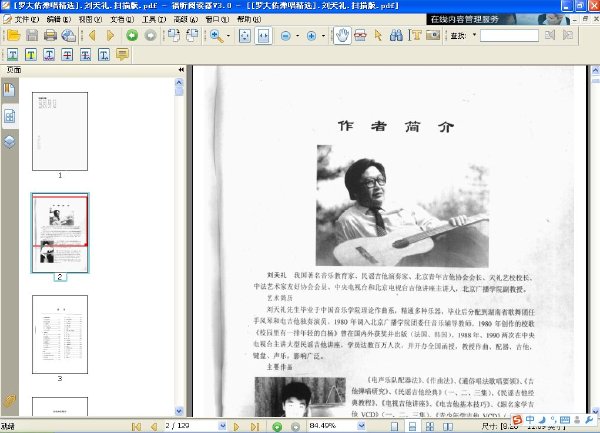Open the 窗口 (Window) menu
The height and width of the screenshot is (433, 600).
click(x=217, y=19)
